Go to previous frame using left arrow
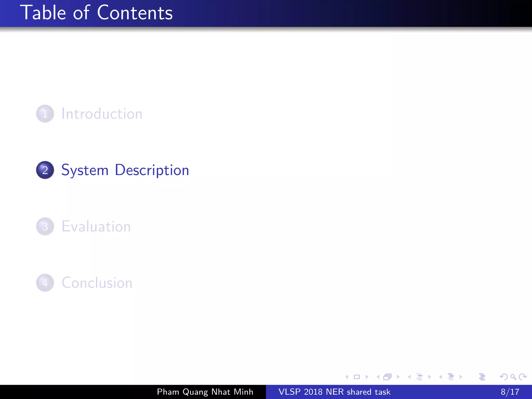The image size is (532, 399). (x=378, y=377)
